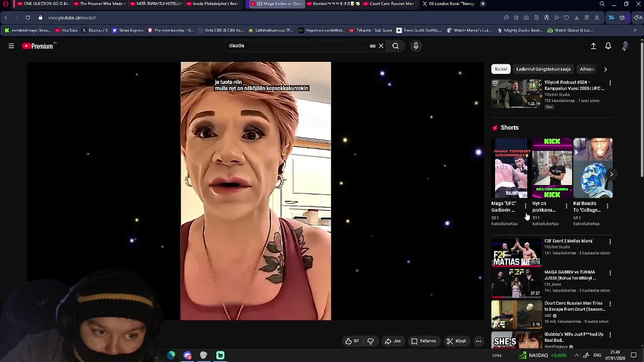Open the Watch Global & Loc bookmark
644x362 pixels.
point(571,30)
